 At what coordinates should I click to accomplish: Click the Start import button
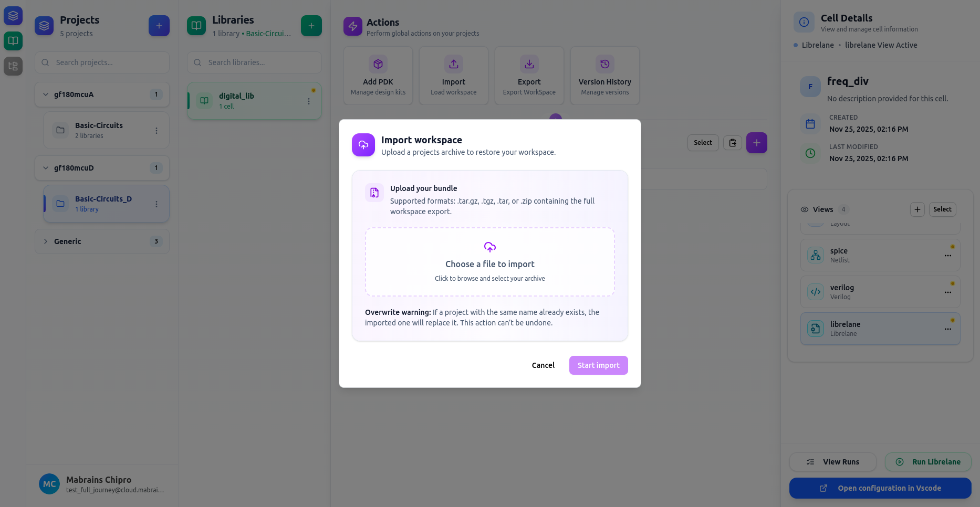click(x=598, y=365)
